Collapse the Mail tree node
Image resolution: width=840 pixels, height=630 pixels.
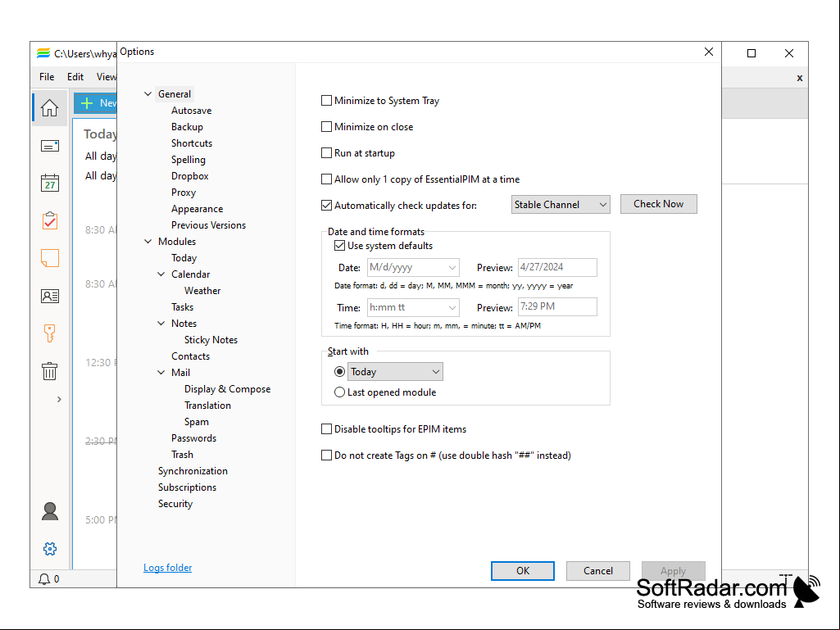tap(161, 372)
